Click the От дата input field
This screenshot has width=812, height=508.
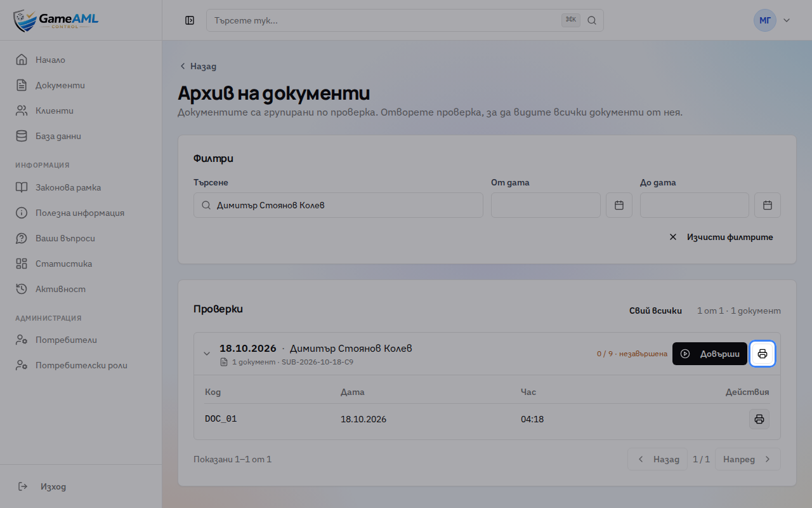pyautogui.click(x=546, y=205)
